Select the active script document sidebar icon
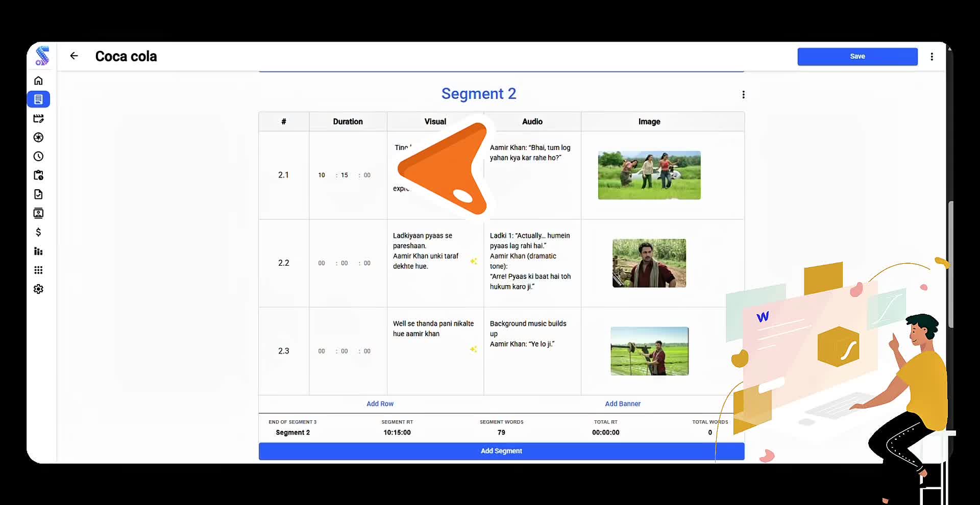 [38, 99]
